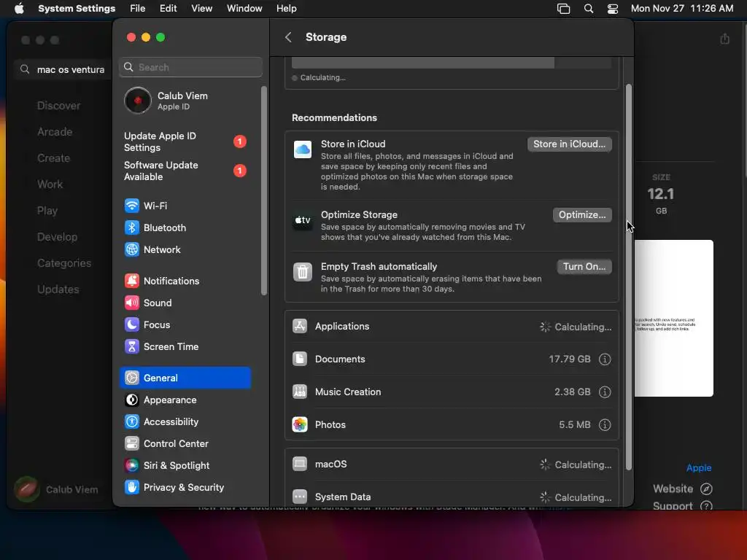Go back from Storage page
This screenshot has height=560, width=747.
[x=288, y=37]
